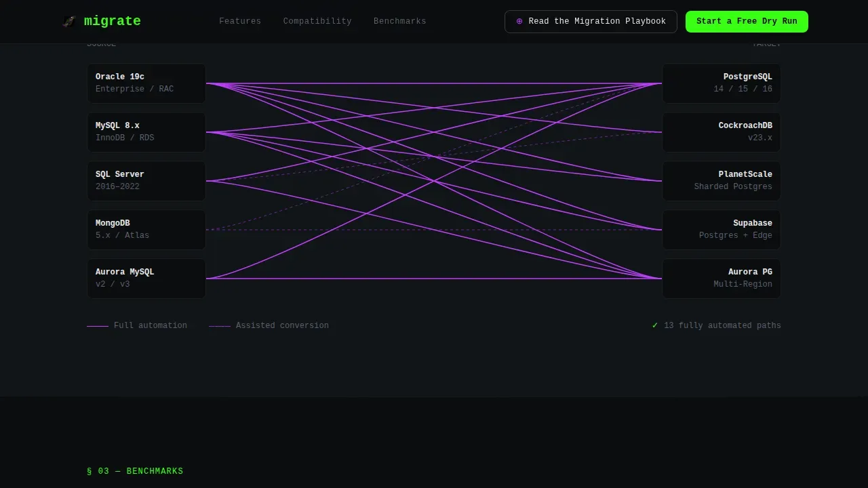
Task: Click the Sharded Postgres subtitle
Action: (733, 186)
